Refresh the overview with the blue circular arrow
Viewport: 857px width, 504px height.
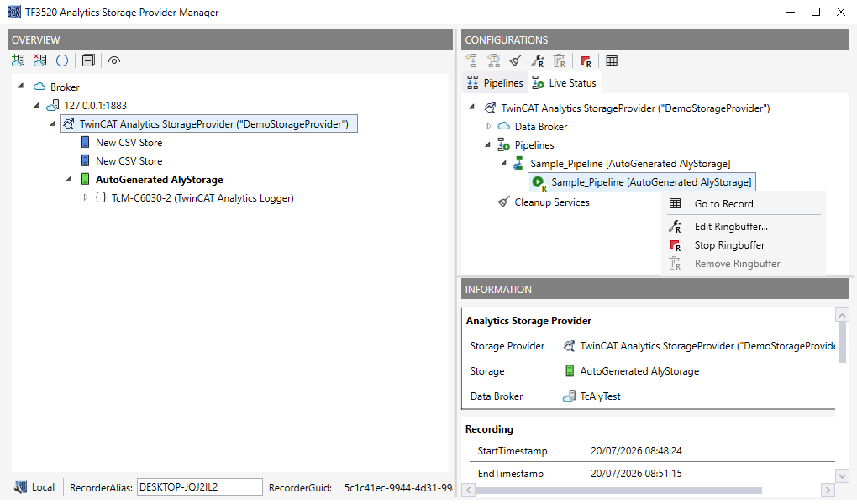(x=62, y=60)
